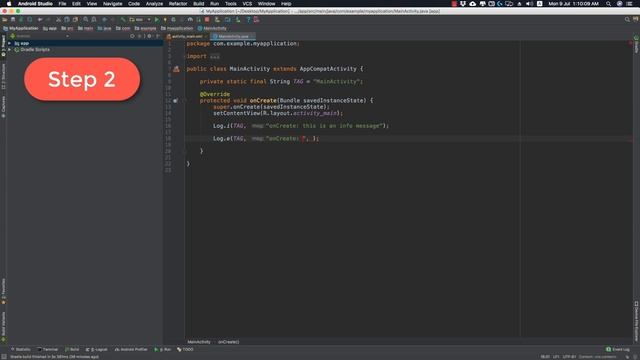The height and width of the screenshot is (360, 640).
Task: Click the class warning icon in gutter
Action: click(x=176, y=69)
